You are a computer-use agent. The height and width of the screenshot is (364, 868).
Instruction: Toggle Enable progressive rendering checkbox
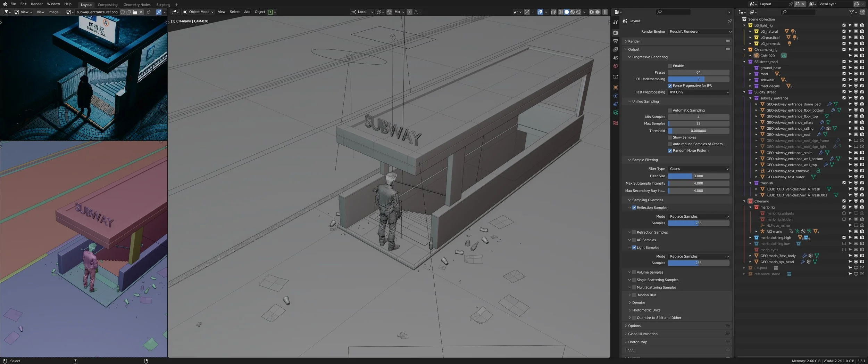tap(670, 66)
